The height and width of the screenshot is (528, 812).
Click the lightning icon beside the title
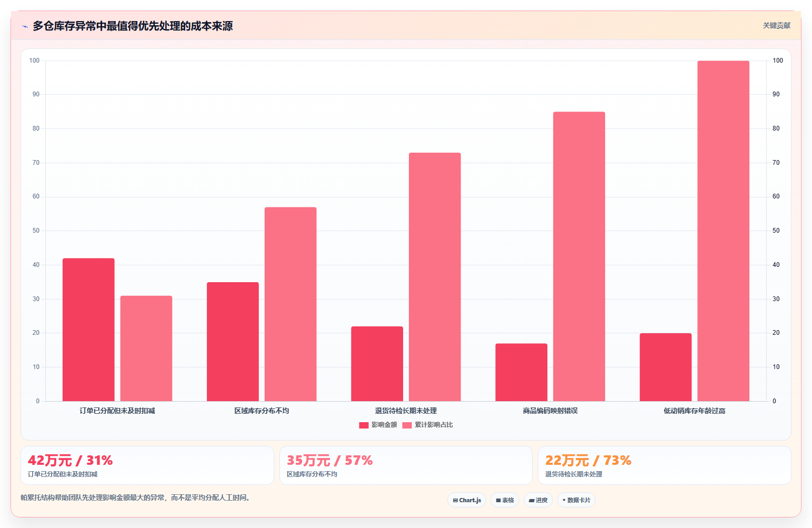[25, 26]
